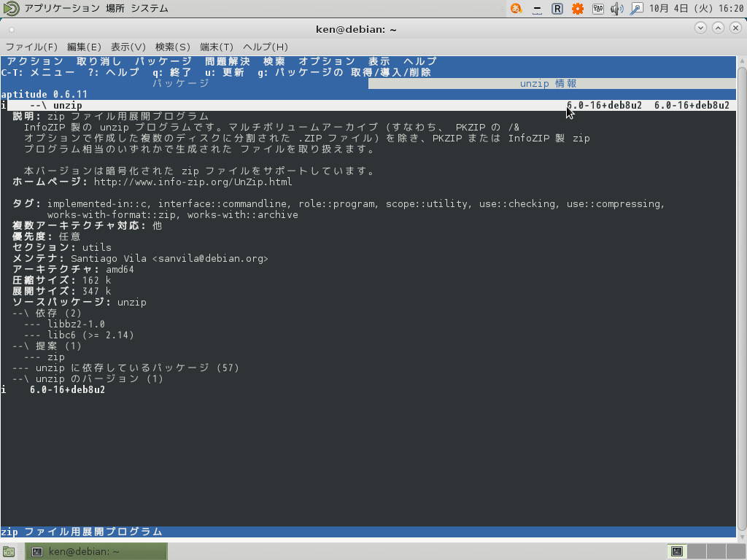Open aptitude パッケージ menu

click(163, 61)
